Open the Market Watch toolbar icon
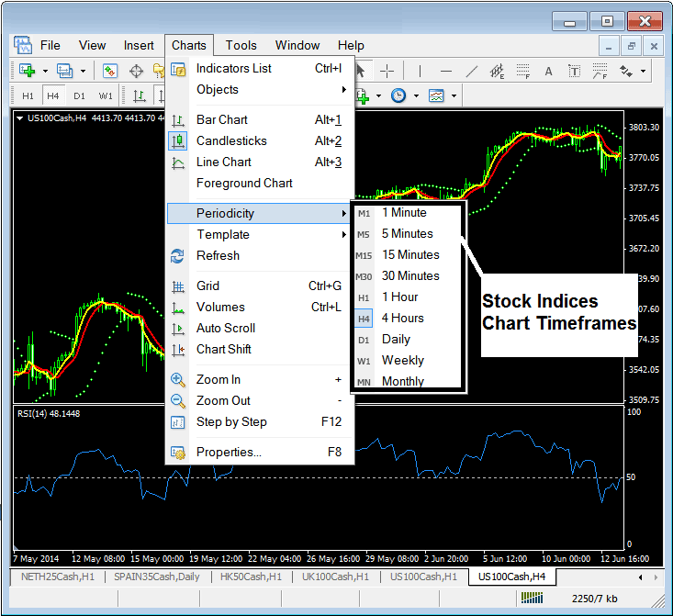673x616 pixels. tap(110, 71)
